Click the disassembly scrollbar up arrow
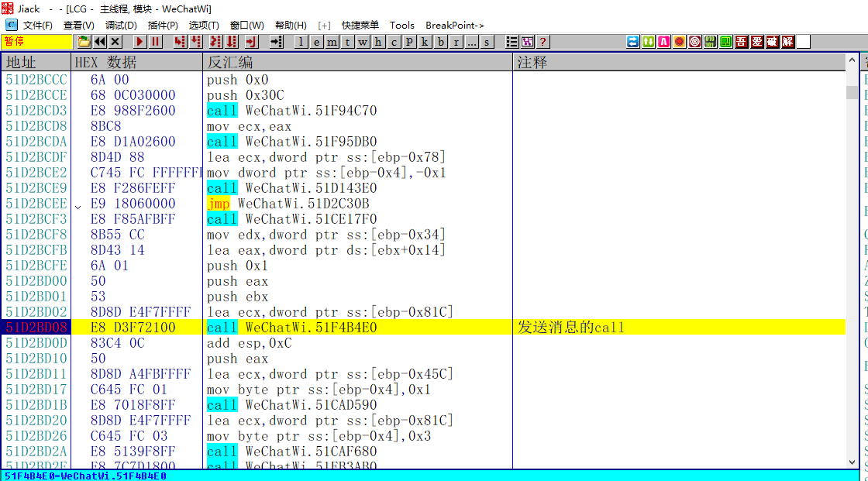Image resolution: width=868 pixels, height=481 pixels. pos(852,60)
